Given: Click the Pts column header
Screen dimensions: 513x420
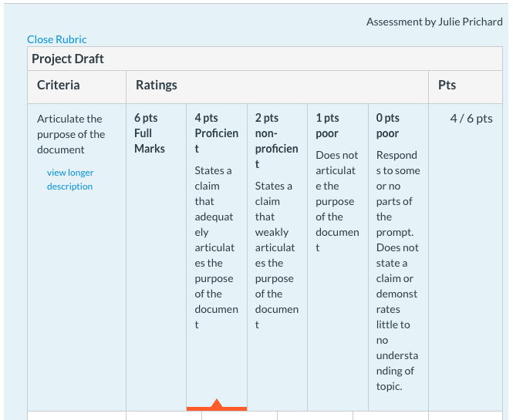Looking at the screenshot, I should click(447, 85).
